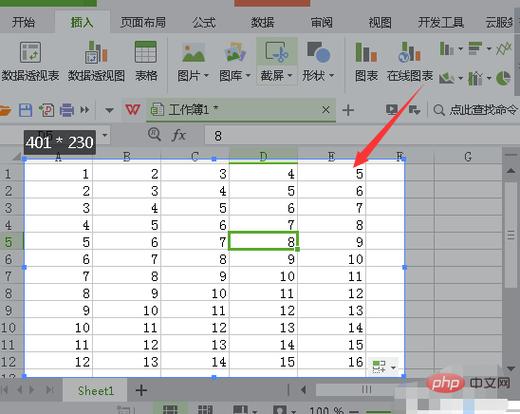Image resolution: width=520 pixels, height=414 pixels.
Task: Click the fx insert function icon
Action: (178, 135)
